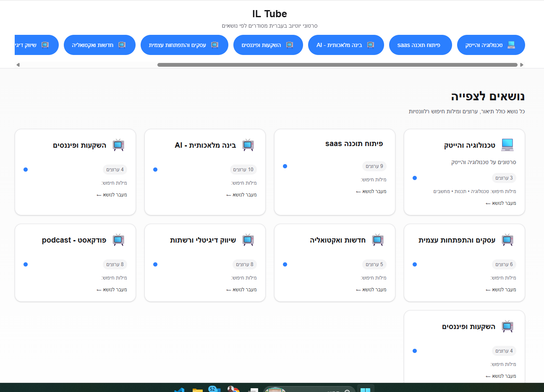Image resolution: width=544 pixels, height=392 pixels.
Task: Click the TV icon in פודקאסט - podcast card
Action: pos(118,240)
